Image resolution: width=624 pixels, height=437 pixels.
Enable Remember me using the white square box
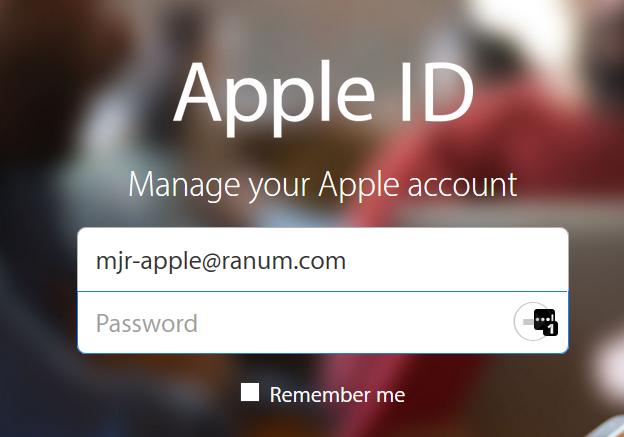[250, 392]
